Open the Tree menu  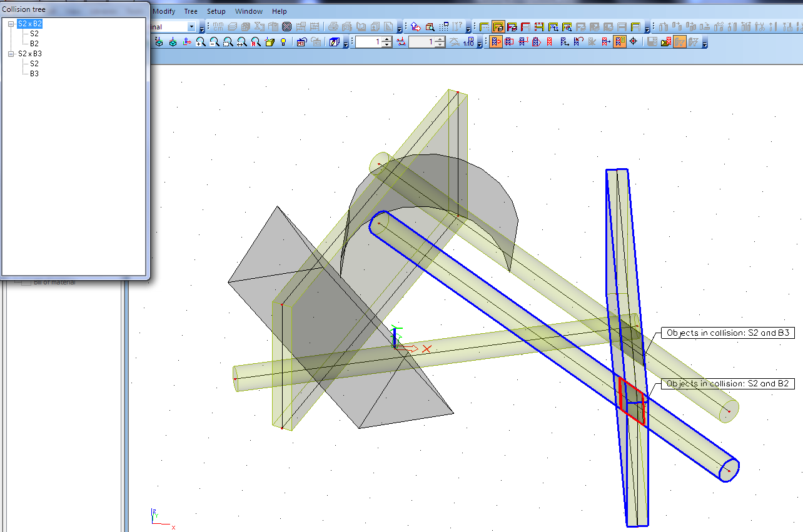tap(191, 11)
